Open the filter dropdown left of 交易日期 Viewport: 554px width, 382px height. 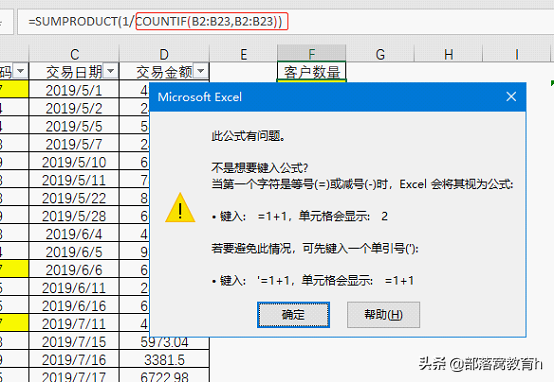[20, 71]
